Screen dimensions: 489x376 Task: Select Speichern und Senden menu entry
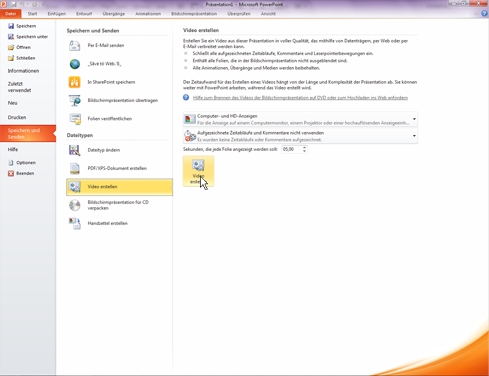(28, 133)
